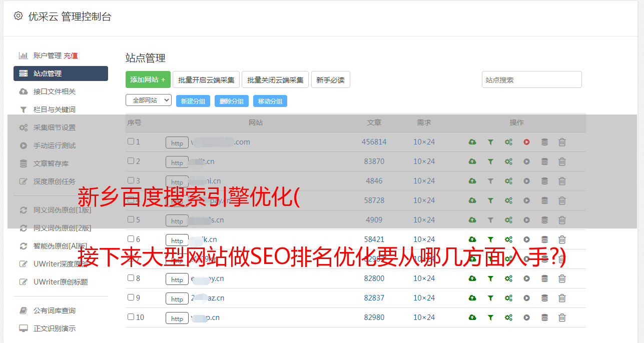Open the database icon in row 6
The height and width of the screenshot is (343, 644).
pyautogui.click(x=544, y=239)
